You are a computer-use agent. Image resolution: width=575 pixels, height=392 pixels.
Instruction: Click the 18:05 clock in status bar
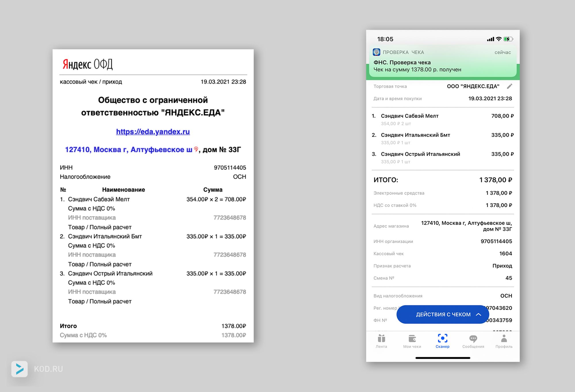click(x=385, y=39)
